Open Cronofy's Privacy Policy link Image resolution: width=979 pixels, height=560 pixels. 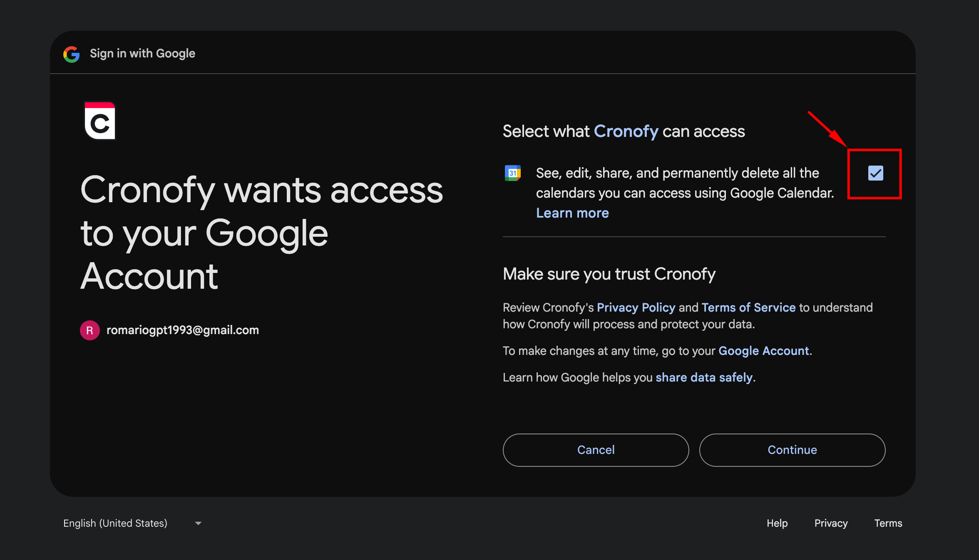(x=636, y=307)
